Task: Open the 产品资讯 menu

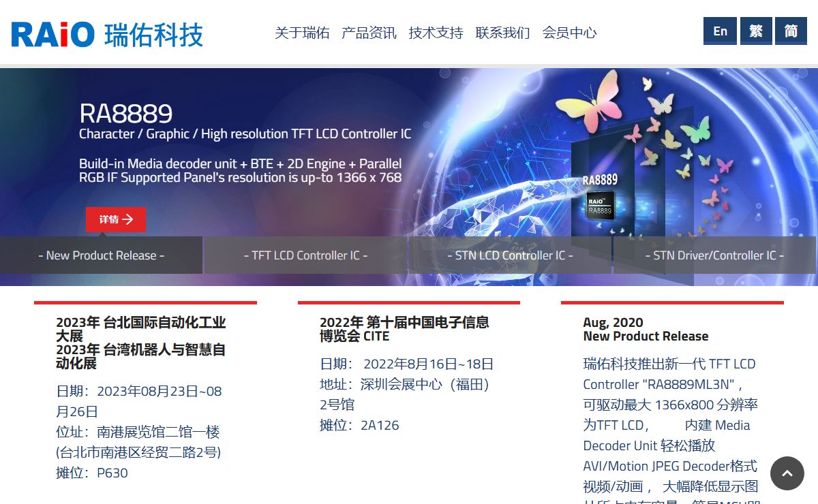Action: 369,33
